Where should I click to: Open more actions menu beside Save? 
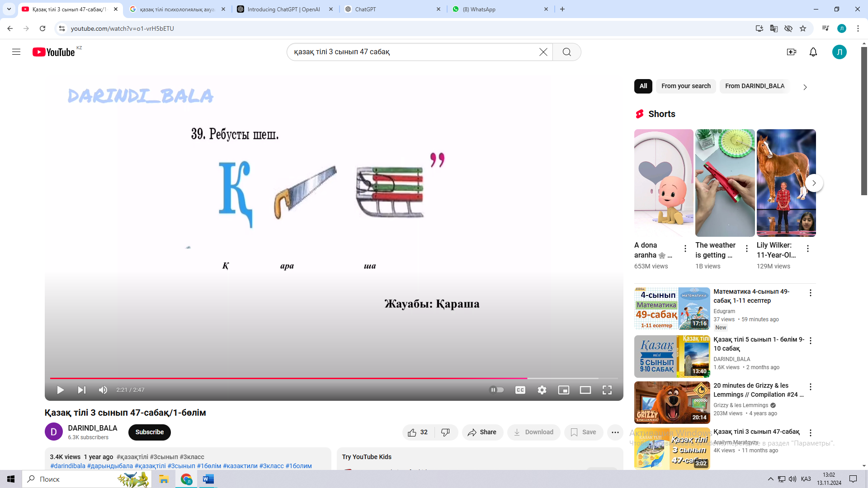tap(615, 432)
